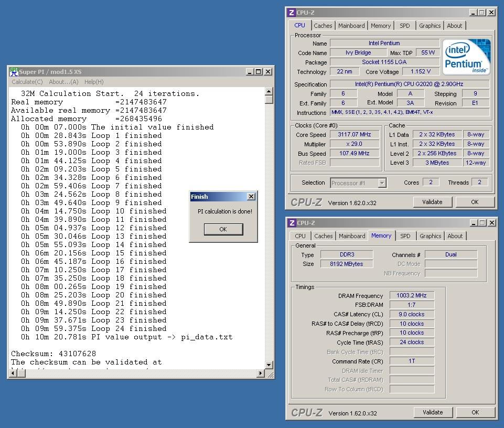Expand the Processor #1 selection dropdown
Image resolution: width=504 pixels, height=428 pixels.
382,183
